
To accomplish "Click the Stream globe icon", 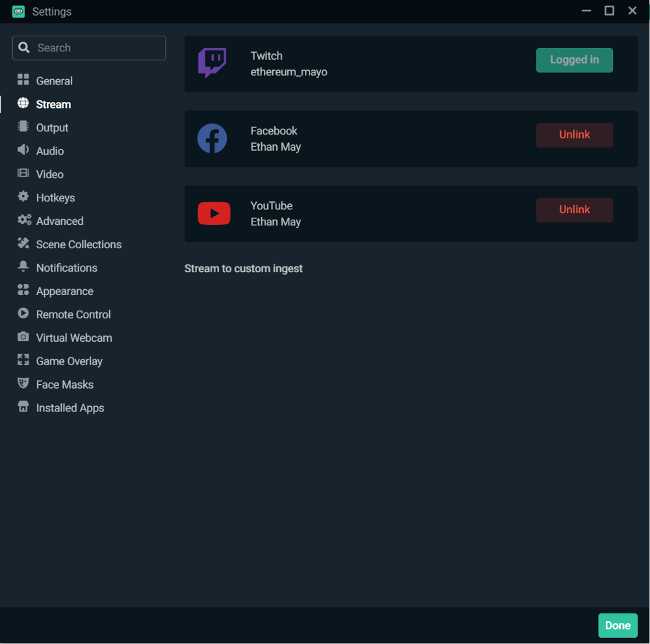I will 23,103.
